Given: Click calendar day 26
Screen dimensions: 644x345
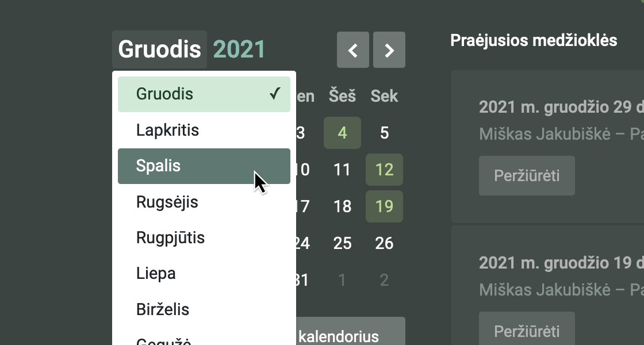Looking at the screenshot, I should tap(384, 243).
